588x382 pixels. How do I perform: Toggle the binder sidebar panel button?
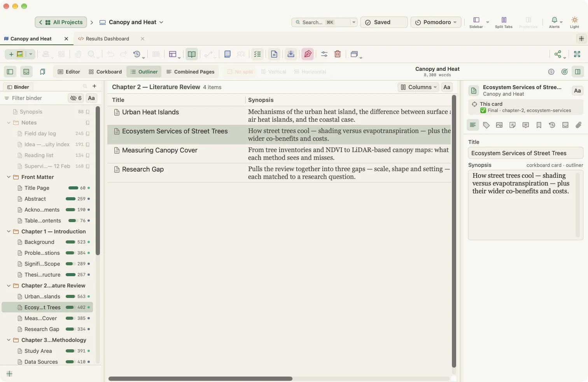click(10, 72)
